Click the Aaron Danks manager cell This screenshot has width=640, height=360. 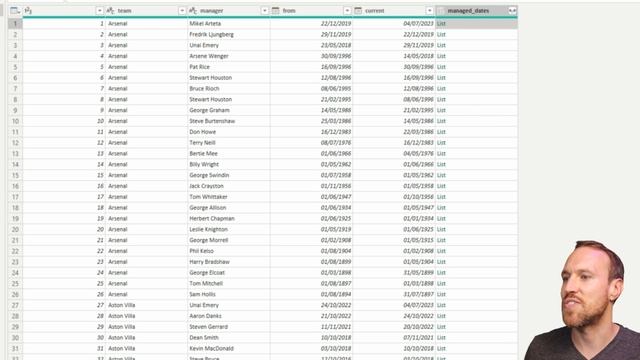[229, 316]
